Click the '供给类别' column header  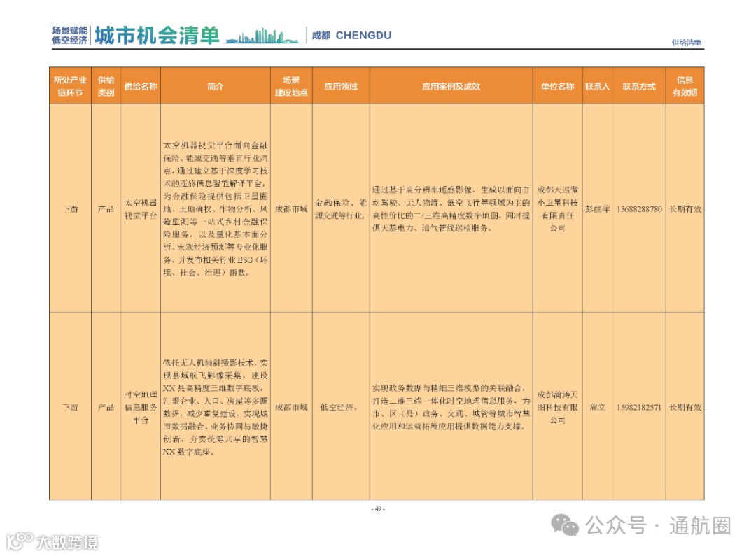coord(106,86)
